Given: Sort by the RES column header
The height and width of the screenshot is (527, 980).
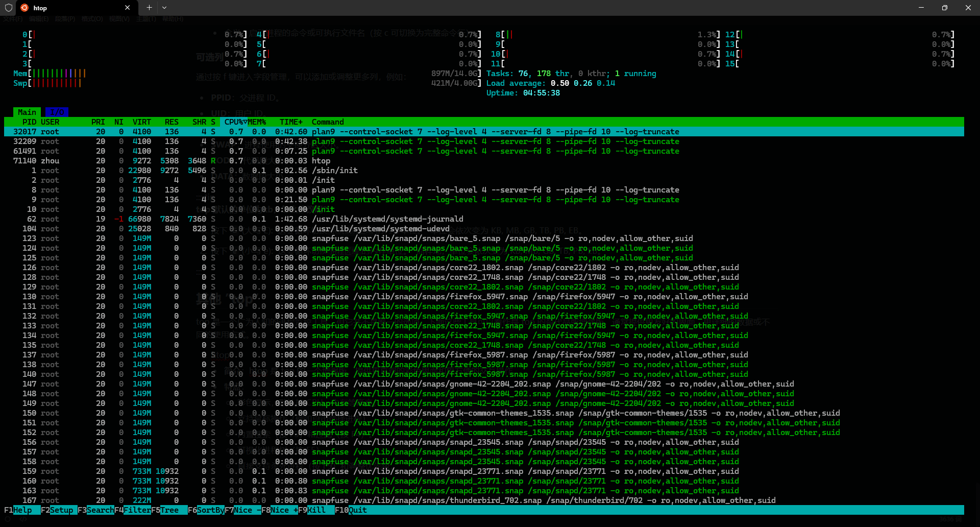Looking at the screenshot, I should [x=171, y=122].
